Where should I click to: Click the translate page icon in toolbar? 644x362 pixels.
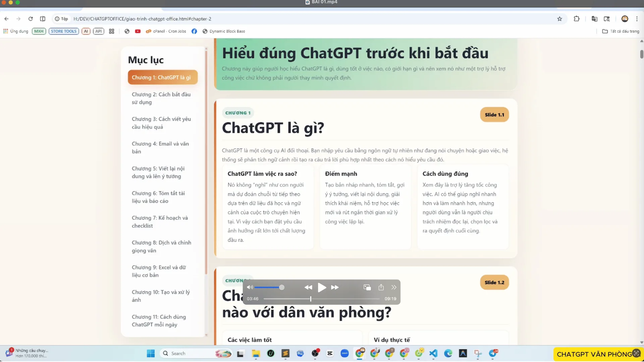pos(594,19)
